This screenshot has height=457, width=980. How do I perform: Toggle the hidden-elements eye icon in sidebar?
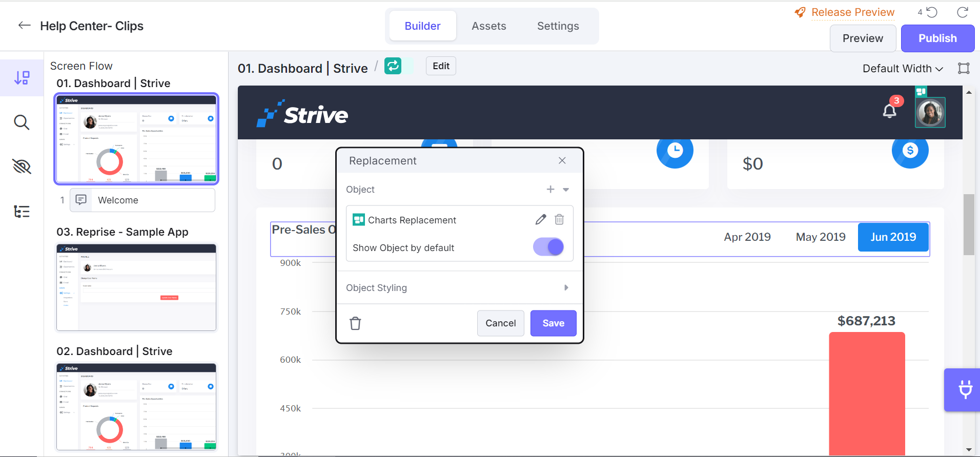22,167
